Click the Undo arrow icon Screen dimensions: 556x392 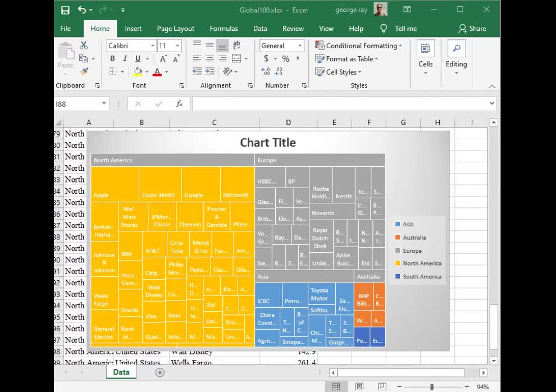click(x=82, y=10)
